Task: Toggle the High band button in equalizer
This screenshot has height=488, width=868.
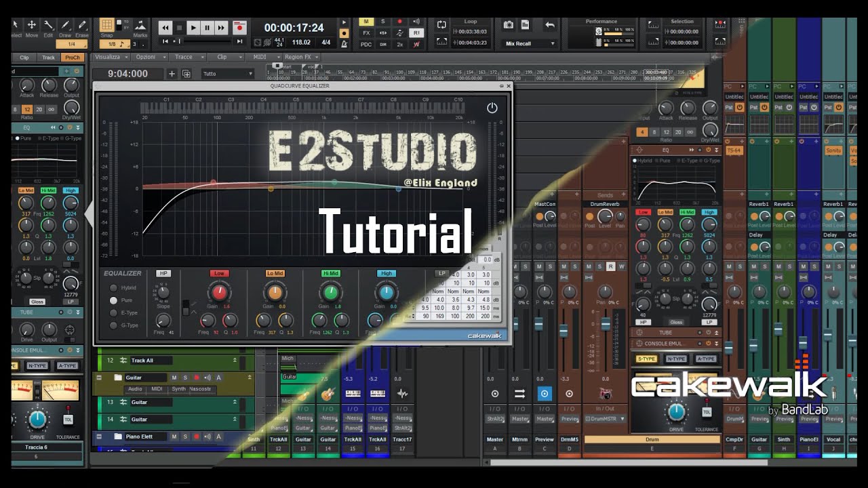Action: tap(386, 273)
